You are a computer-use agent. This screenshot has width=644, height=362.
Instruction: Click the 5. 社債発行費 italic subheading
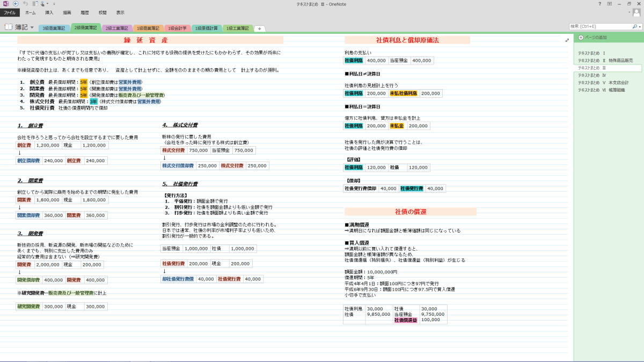[x=180, y=184]
